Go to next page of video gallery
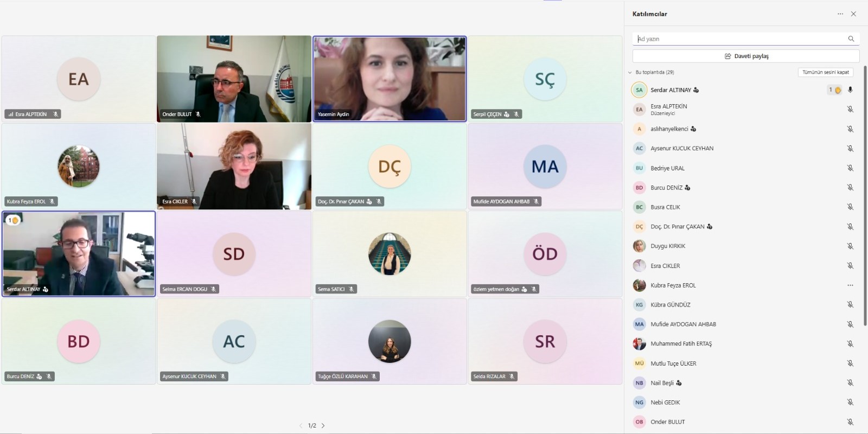Screen dimensions: 868x434 323,426
